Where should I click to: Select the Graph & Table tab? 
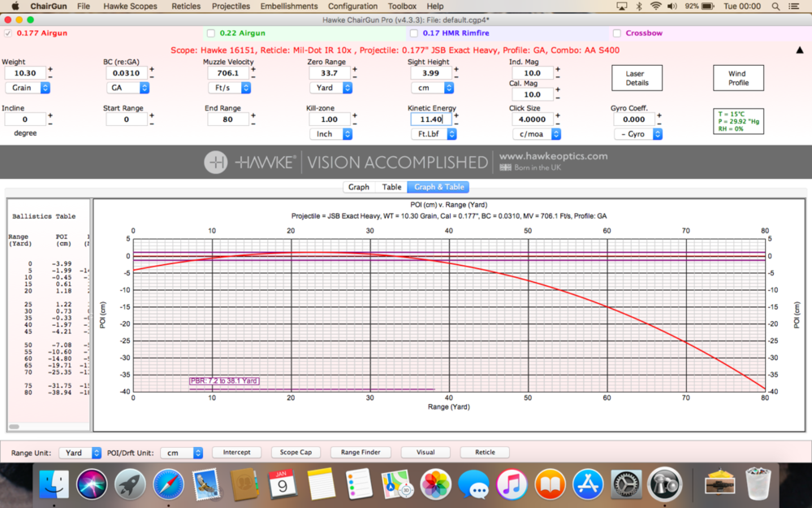click(x=438, y=187)
